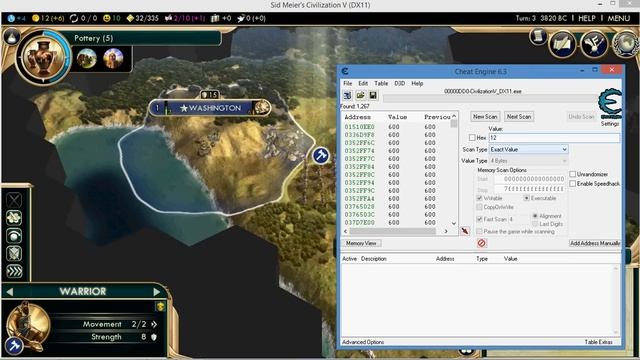This screenshot has height=360, width=640.
Task: Click the save floppy icon in Cheat Engine
Action: tap(373, 95)
